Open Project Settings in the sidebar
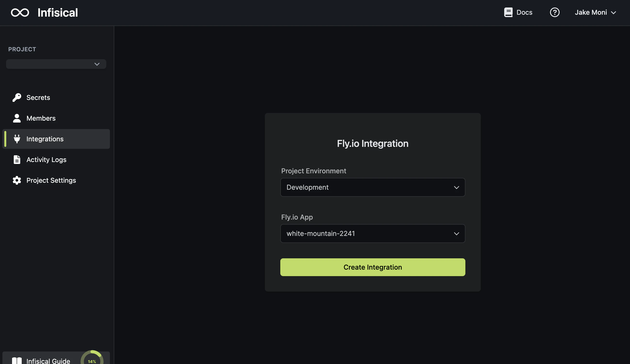Viewport: 630px width, 364px height. (56, 180)
